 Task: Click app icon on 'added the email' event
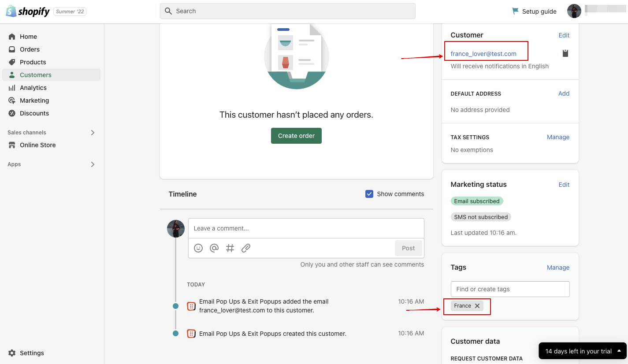[191, 306]
